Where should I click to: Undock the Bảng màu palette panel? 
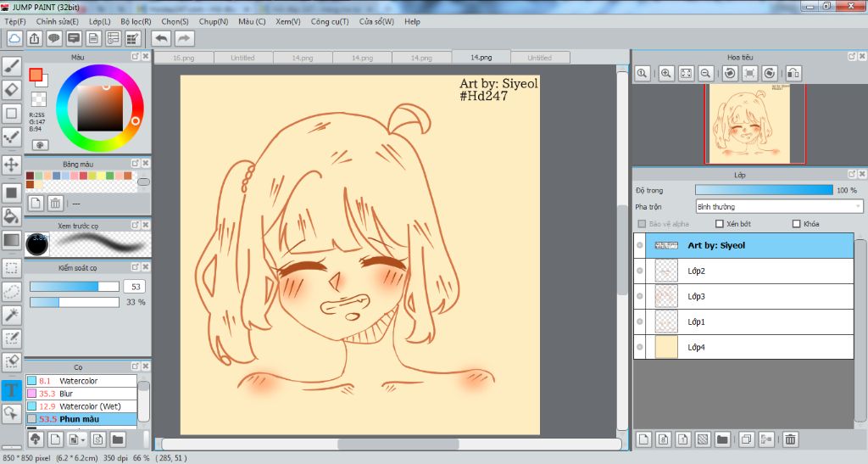point(135,164)
